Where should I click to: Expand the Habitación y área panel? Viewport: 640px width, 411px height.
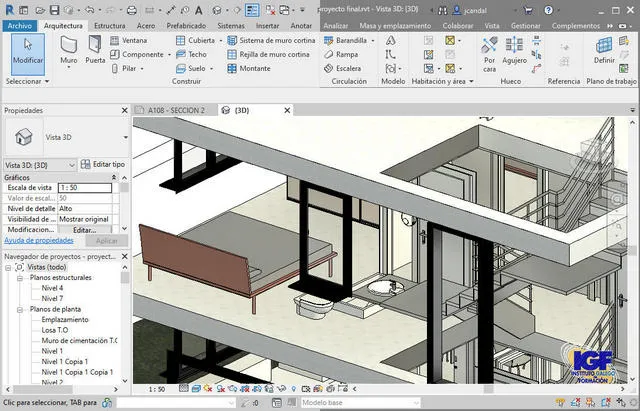click(442, 81)
